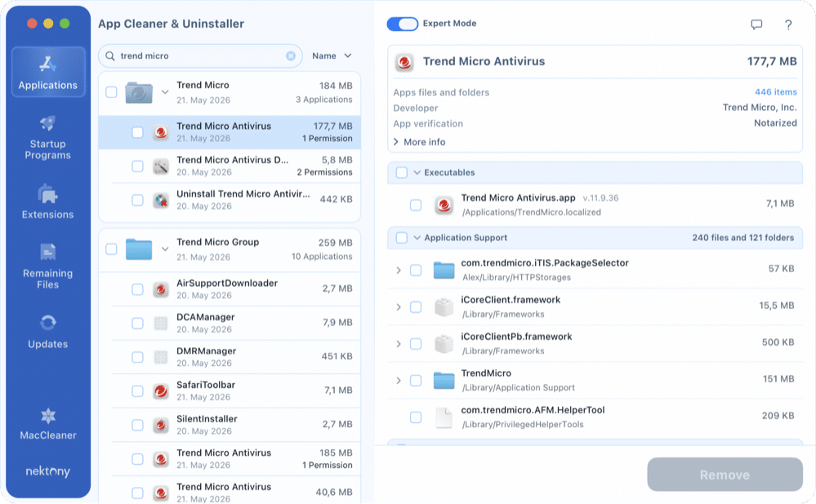This screenshot has height=504, width=816.
Task: Click iCoreClientPb.framework bundle icon
Action: [x=444, y=344]
